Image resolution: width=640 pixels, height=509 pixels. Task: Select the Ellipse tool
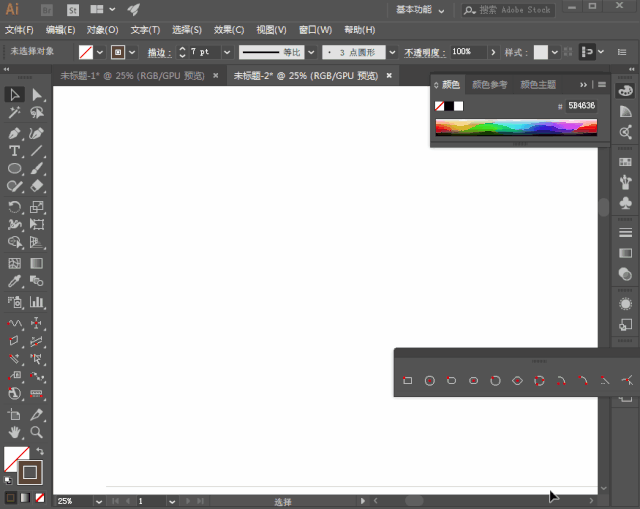click(x=14, y=168)
